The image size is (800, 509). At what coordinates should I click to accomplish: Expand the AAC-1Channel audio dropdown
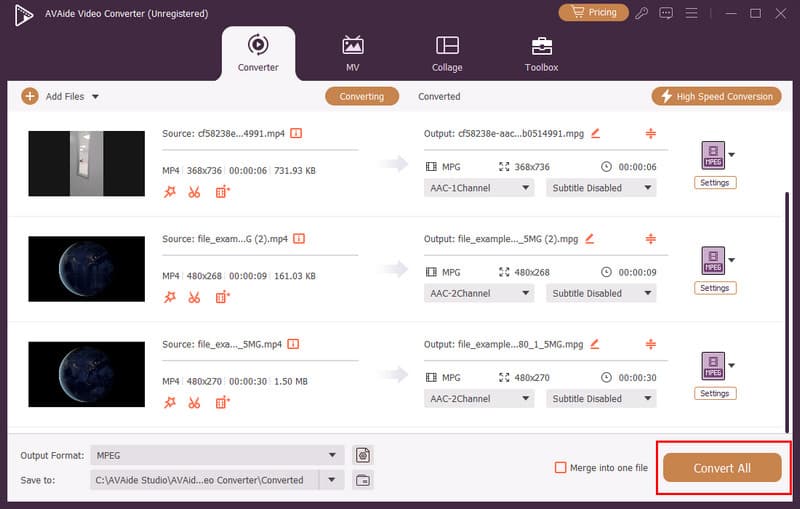[x=479, y=188]
